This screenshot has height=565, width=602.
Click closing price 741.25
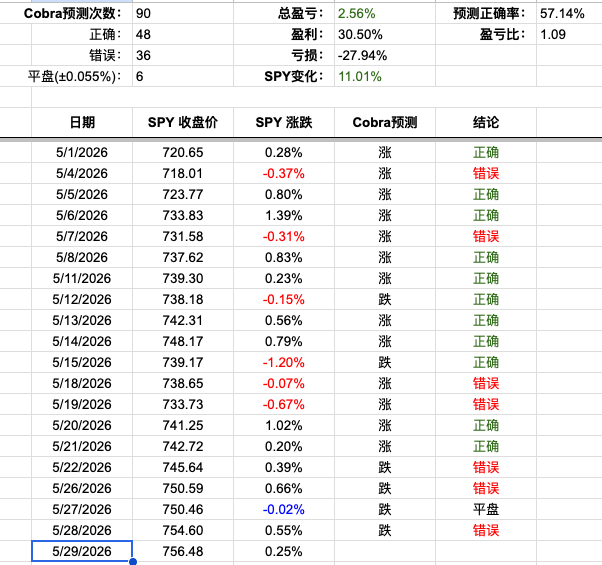[x=183, y=425]
